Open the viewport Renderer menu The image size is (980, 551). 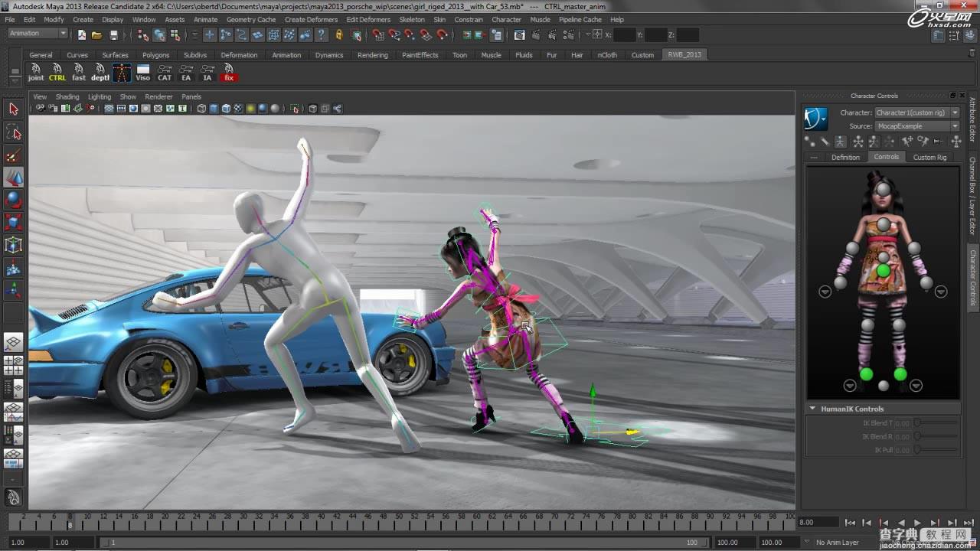point(159,97)
